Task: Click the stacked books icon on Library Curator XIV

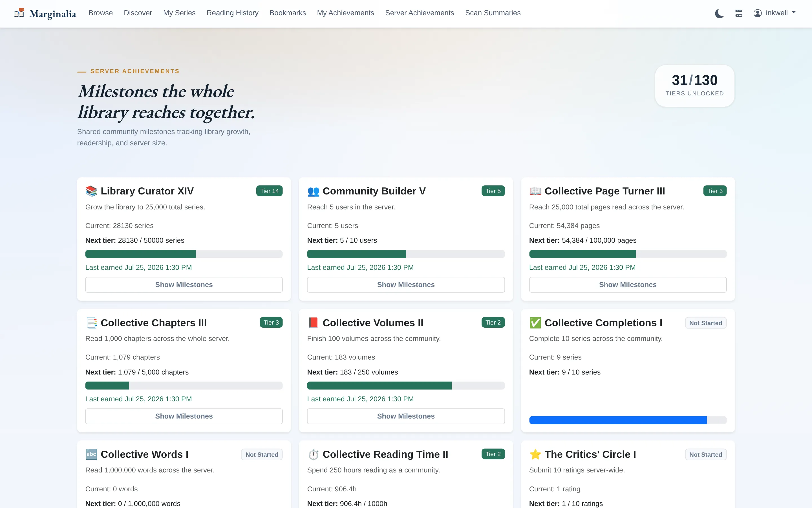Action: (x=91, y=191)
